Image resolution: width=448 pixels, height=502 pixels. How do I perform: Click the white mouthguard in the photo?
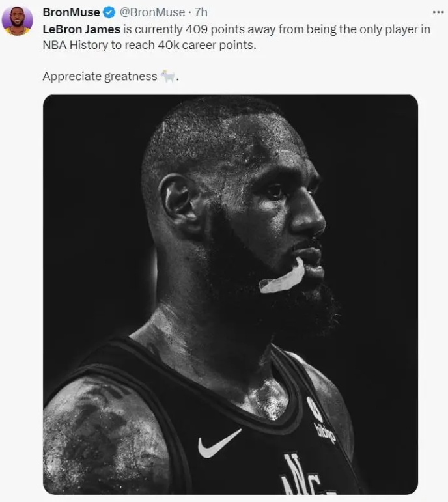pyautogui.click(x=282, y=279)
